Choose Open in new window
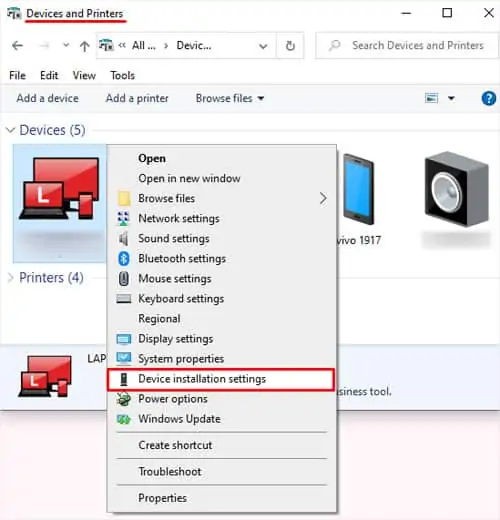The width and height of the screenshot is (500, 520). [221, 178]
